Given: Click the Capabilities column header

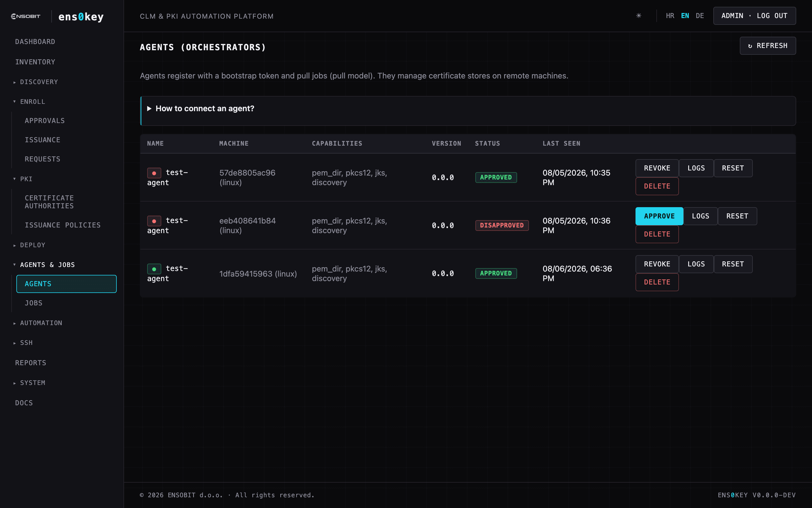Looking at the screenshot, I should coord(337,143).
